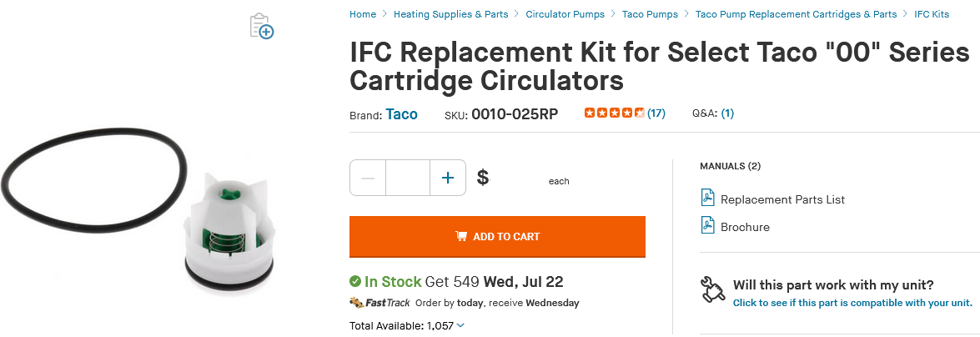Click the green In Stock checkmark icon
The height and width of the screenshot is (337, 980).
click(x=355, y=281)
